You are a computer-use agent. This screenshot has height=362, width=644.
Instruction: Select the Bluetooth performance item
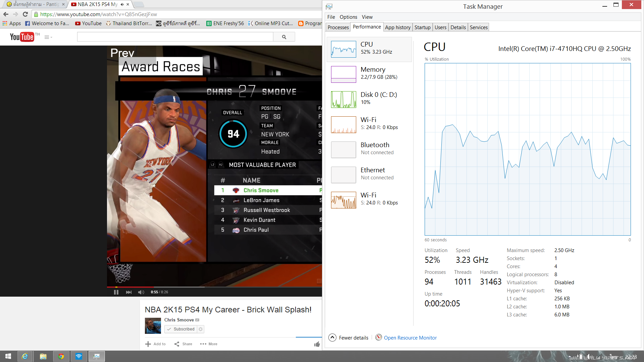pos(369,149)
